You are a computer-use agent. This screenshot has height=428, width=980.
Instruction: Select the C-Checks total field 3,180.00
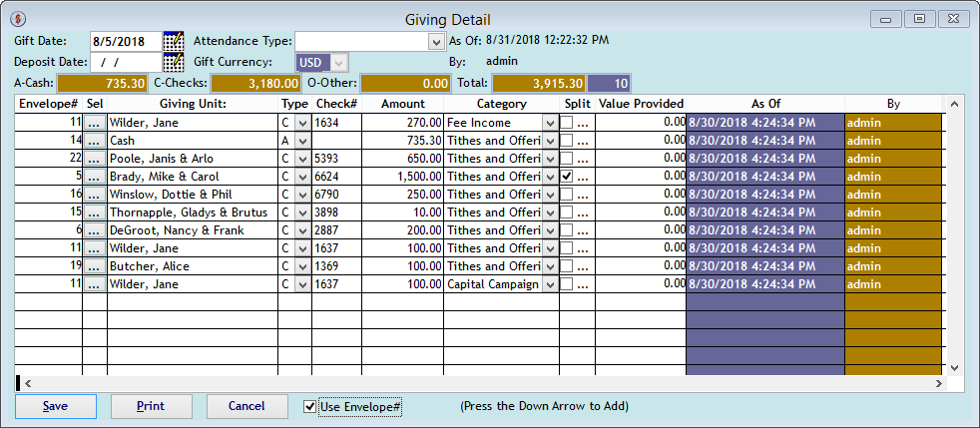click(255, 83)
